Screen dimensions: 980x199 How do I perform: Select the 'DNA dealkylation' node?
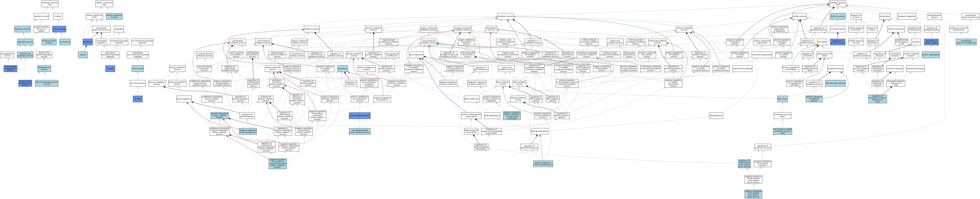point(492,115)
